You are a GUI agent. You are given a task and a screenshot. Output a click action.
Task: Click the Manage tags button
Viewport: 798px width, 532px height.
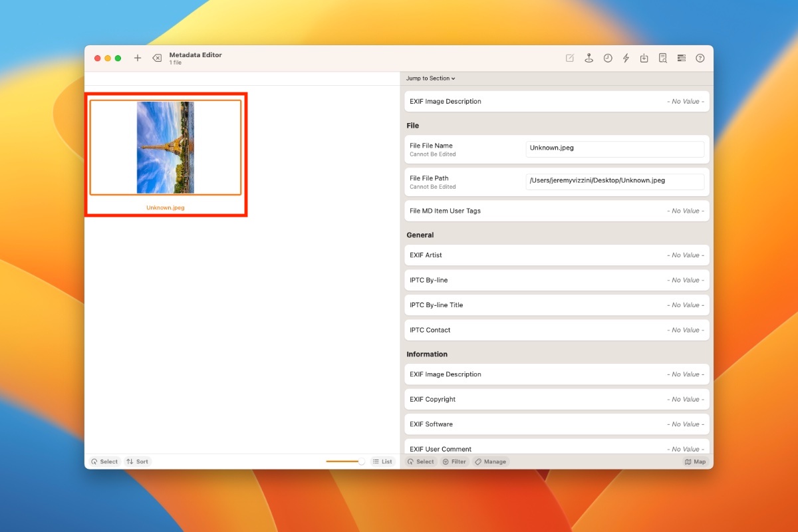click(491, 462)
